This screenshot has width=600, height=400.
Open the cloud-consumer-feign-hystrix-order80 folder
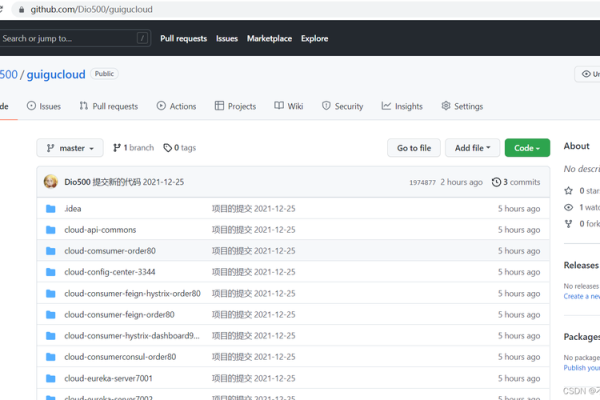click(x=132, y=294)
